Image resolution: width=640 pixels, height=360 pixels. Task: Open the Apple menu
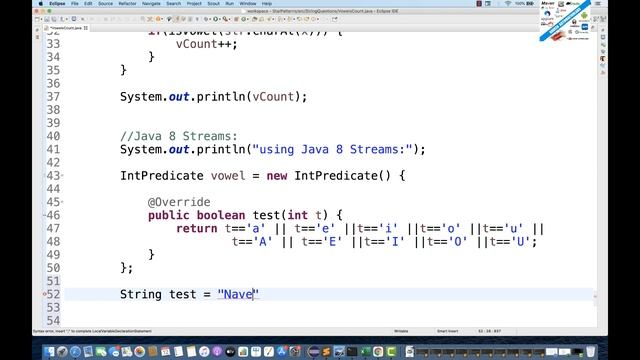[x=41, y=3]
